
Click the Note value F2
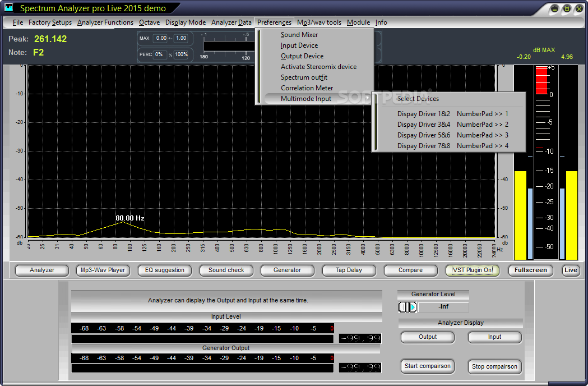coord(39,52)
